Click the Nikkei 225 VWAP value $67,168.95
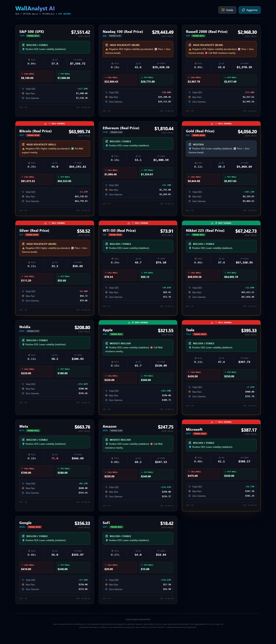This screenshot has height=644, width=276. pos(244,262)
